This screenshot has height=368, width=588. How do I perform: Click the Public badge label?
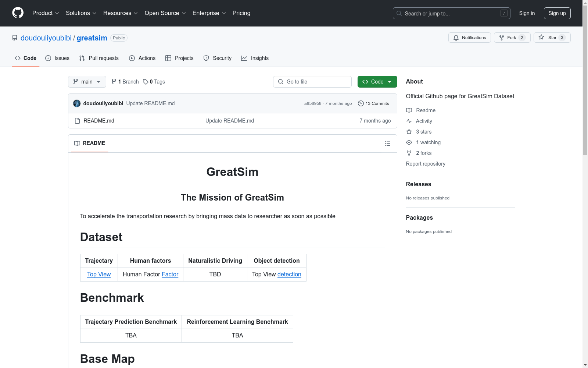[x=119, y=38]
